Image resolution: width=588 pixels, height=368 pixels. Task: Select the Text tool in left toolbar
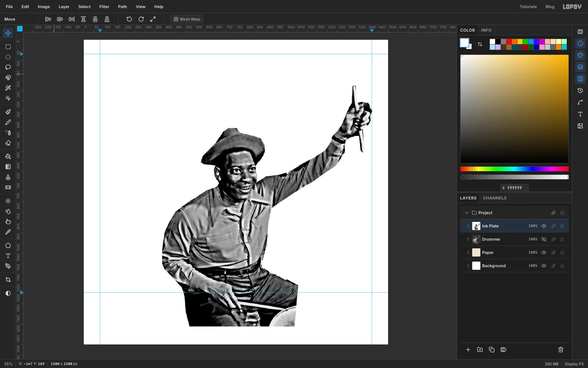pos(8,256)
